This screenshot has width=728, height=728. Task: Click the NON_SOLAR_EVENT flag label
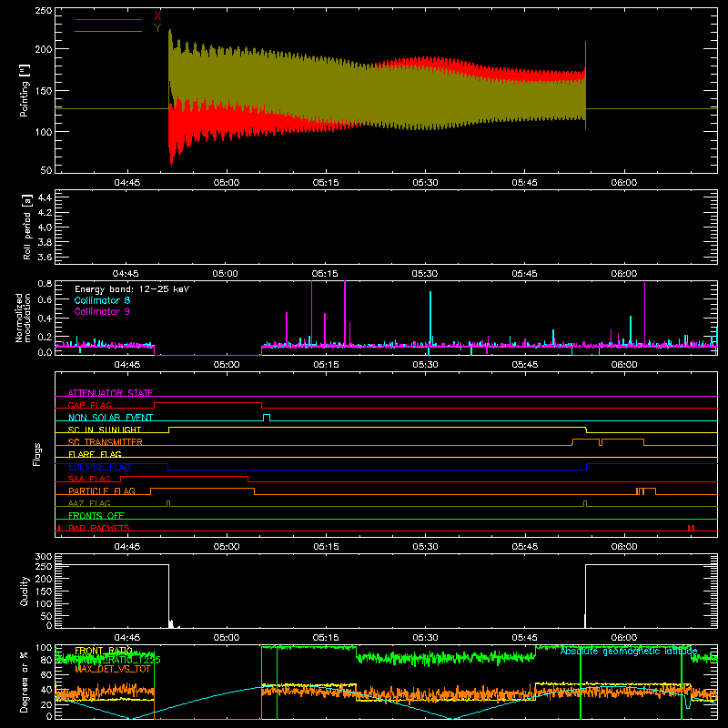[110, 418]
